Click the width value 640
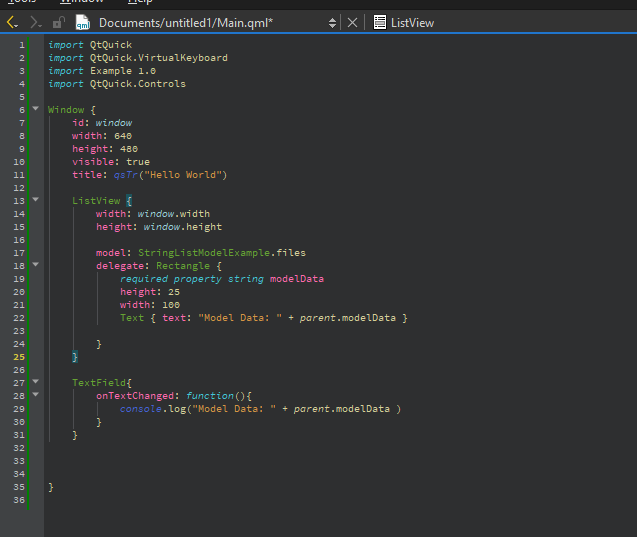The width and height of the screenshot is (637, 537). (x=123, y=136)
